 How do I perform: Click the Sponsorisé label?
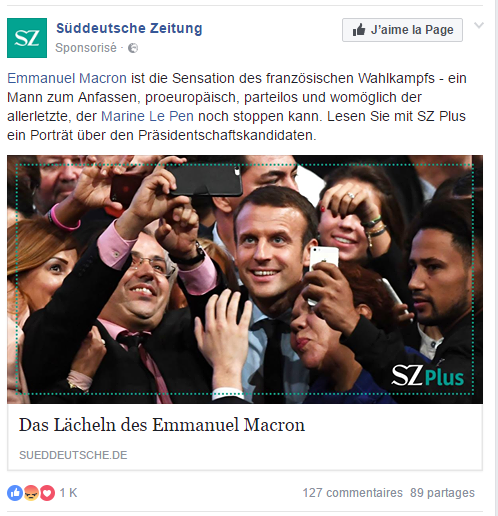point(86,48)
